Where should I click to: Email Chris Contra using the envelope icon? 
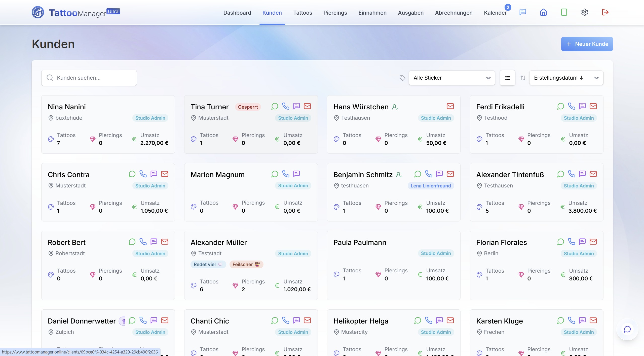pos(165,174)
